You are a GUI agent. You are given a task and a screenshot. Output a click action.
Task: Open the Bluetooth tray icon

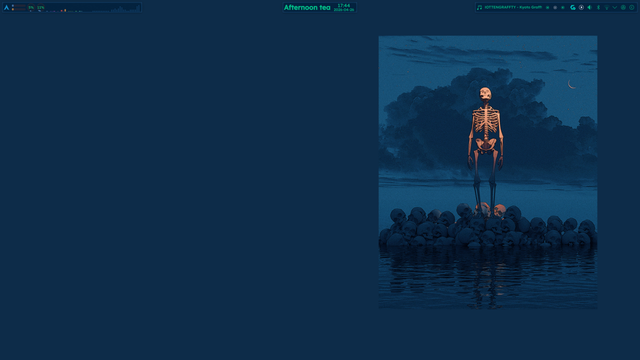598,7
